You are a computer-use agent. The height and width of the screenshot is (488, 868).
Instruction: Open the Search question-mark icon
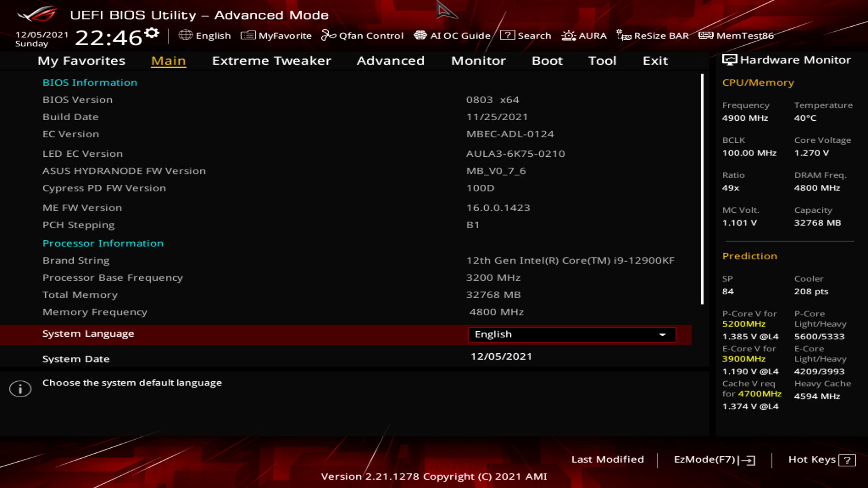(x=507, y=35)
